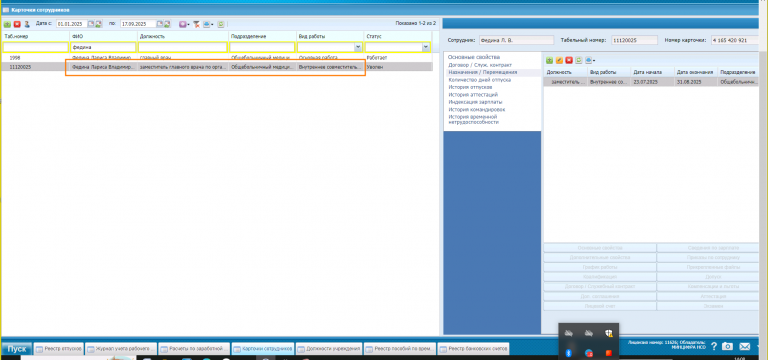This screenshot has height=360, width=768.
Task: Select the row with tab number 11120025
Action: point(217,67)
